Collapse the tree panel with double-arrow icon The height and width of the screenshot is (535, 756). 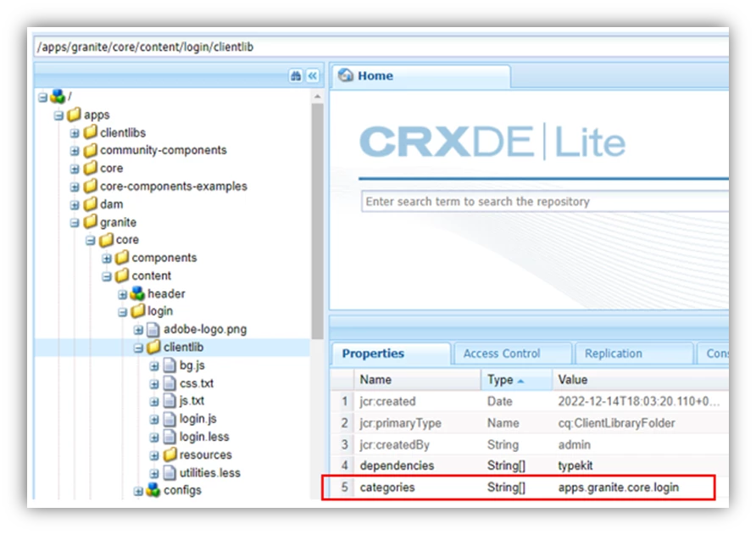click(x=313, y=75)
